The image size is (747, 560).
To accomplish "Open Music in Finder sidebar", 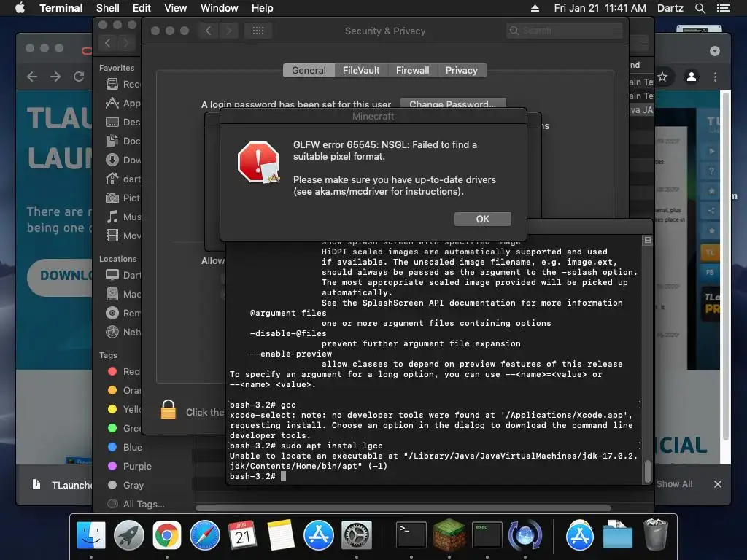I will (123, 217).
